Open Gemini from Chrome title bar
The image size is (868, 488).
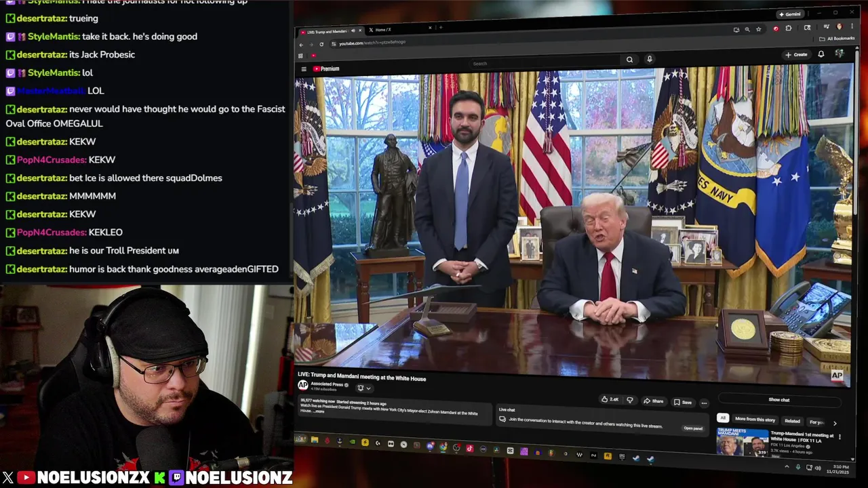[x=790, y=14]
